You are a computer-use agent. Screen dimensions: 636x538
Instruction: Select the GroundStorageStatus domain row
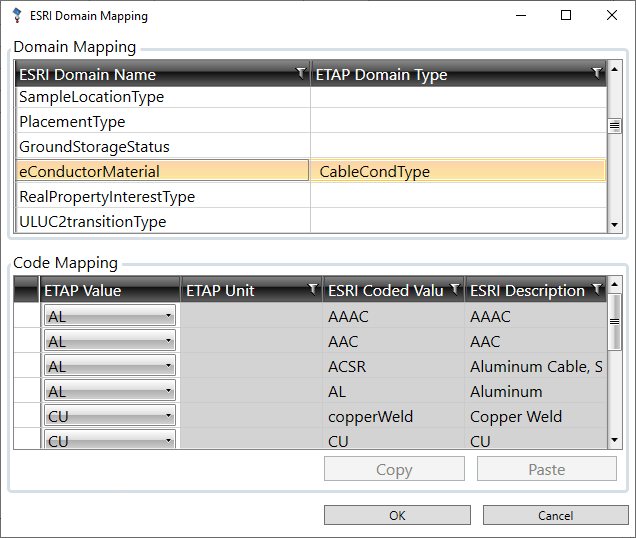pyautogui.click(x=311, y=146)
